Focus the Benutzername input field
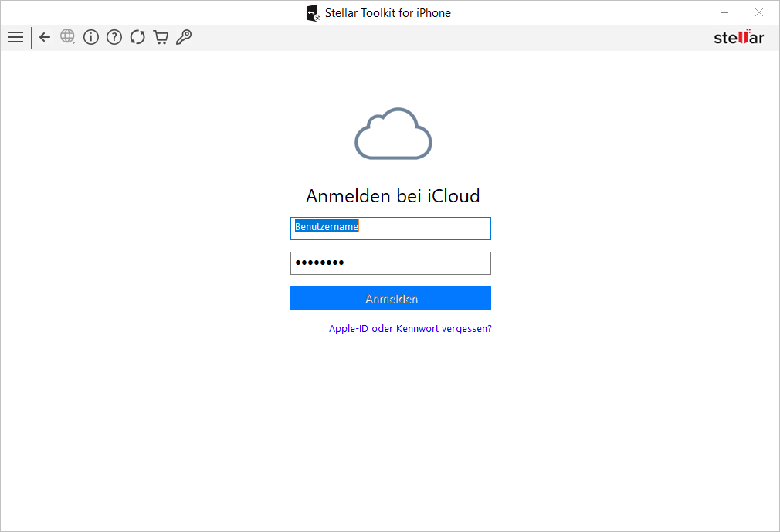This screenshot has width=780, height=532. tap(391, 229)
